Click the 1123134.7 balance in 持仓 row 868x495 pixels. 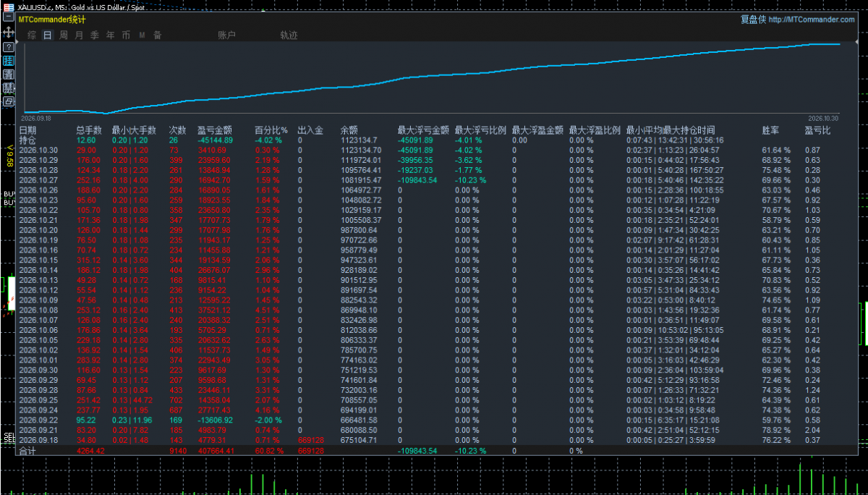pyautogui.click(x=359, y=140)
